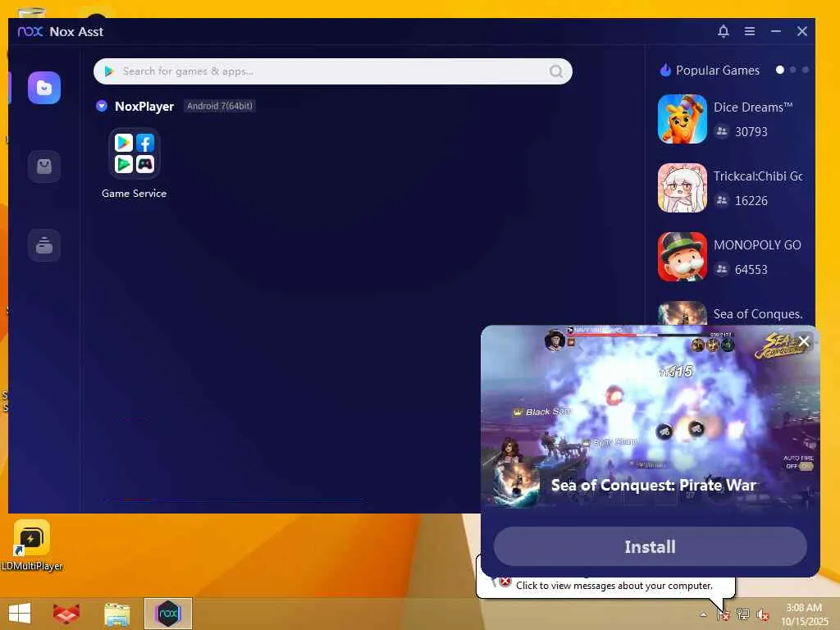Open the Trickcal:Chibi Go game thumbnail
The image size is (840, 630).
[682, 188]
